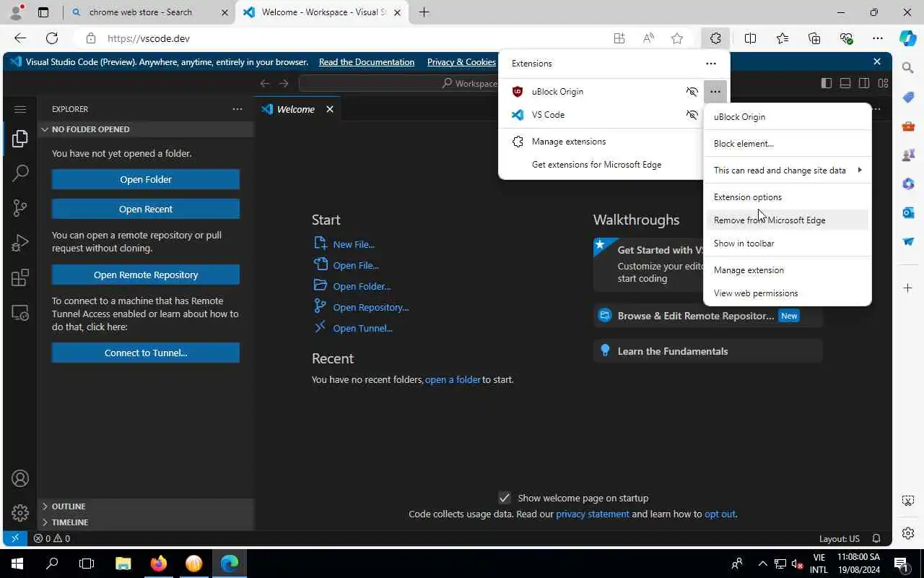Toggle Show welcome page on startup
This screenshot has width=924, height=578.
505,498
